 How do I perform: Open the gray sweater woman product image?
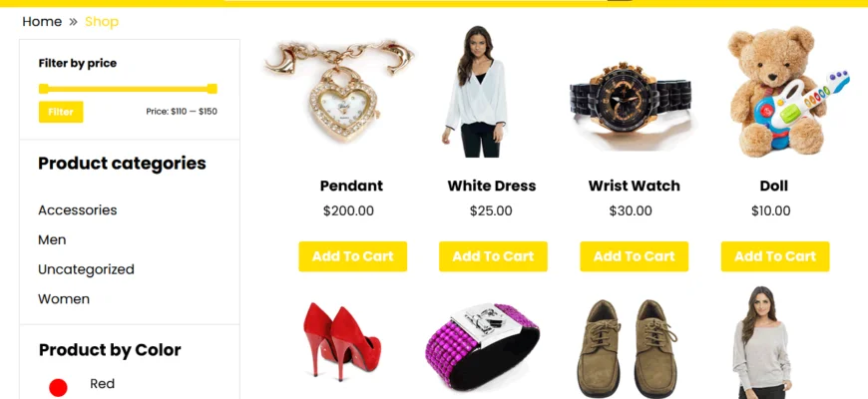761,342
